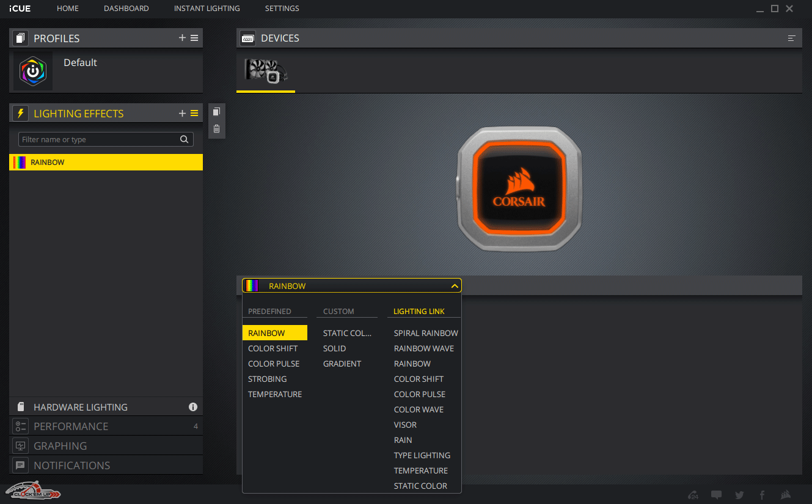Click the CUSTOM column heading
The image size is (812, 504).
[338, 311]
